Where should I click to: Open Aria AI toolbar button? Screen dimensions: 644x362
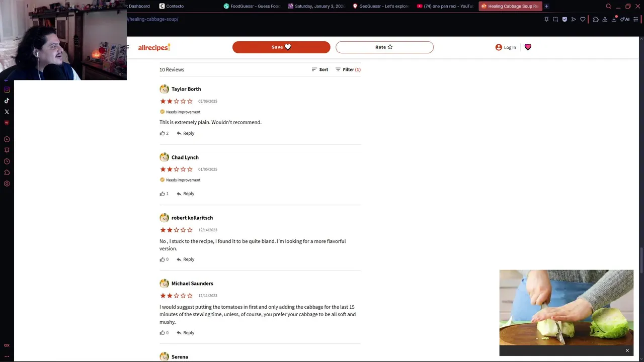tap(625, 19)
